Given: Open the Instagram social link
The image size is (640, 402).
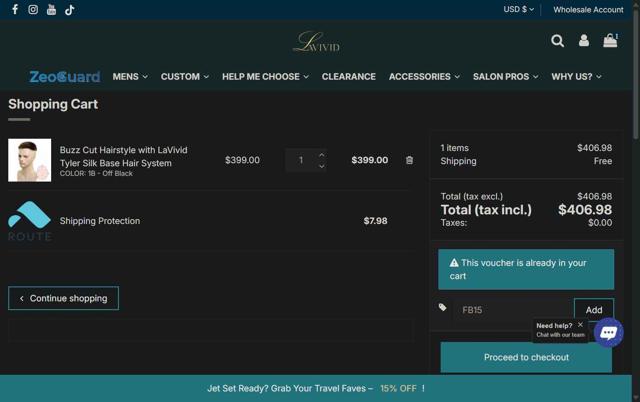Looking at the screenshot, I should pyautogui.click(x=33, y=9).
